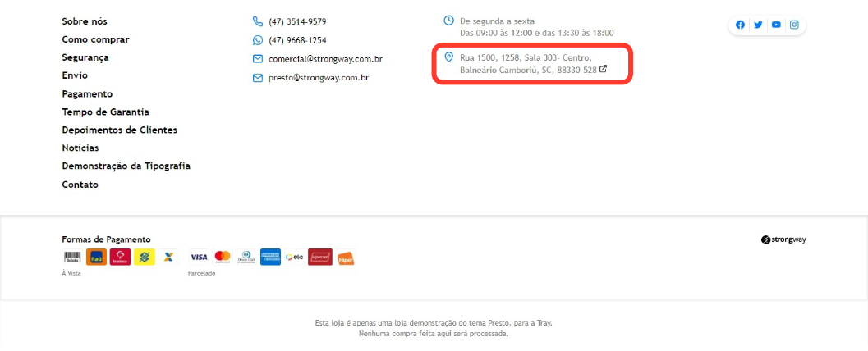This screenshot has width=868, height=351.
Task: Click the 'Parcelado' label
Action: pos(202,274)
